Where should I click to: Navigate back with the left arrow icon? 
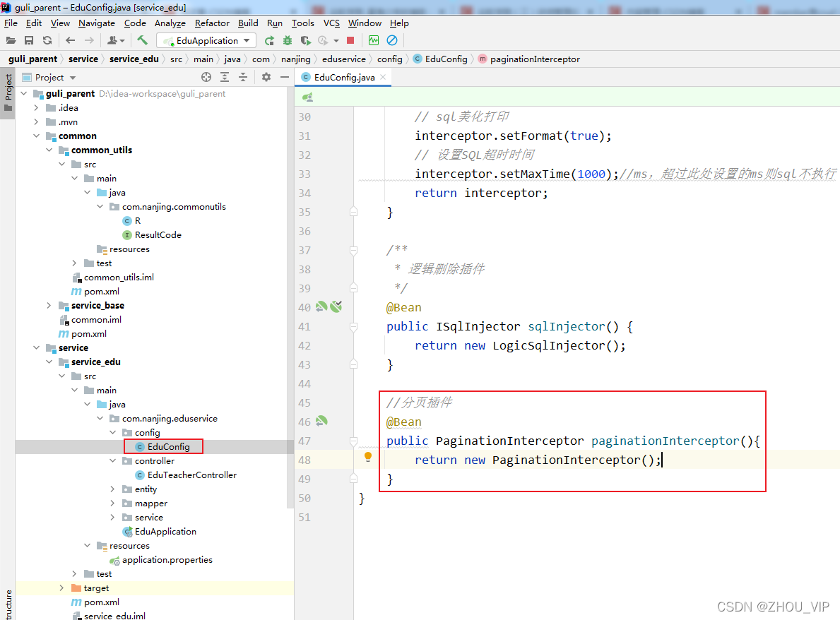coord(70,40)
